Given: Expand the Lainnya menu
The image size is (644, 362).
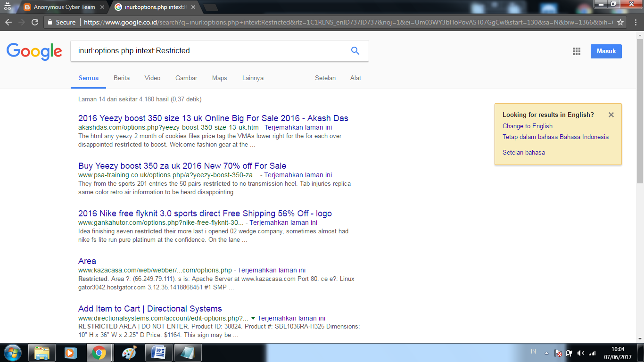Looking at the screenshot, I should tap(253, 78).
